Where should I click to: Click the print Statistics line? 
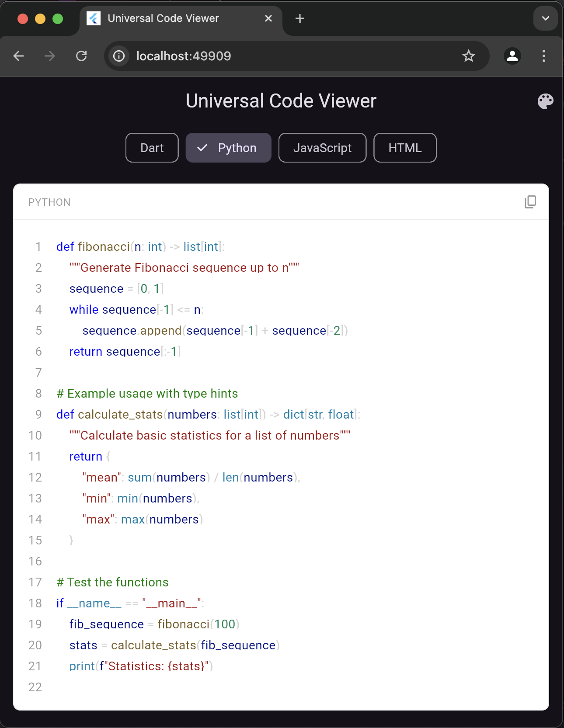tap(141, 666)
